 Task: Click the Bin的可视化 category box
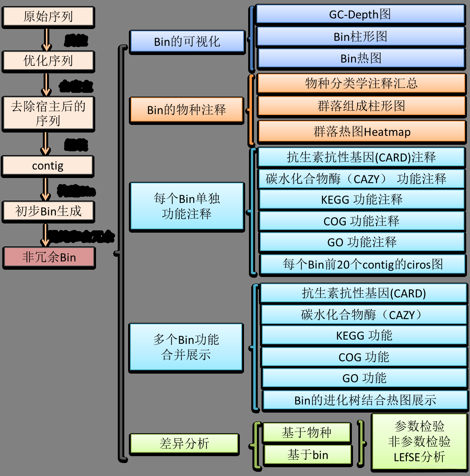point(187,41)
